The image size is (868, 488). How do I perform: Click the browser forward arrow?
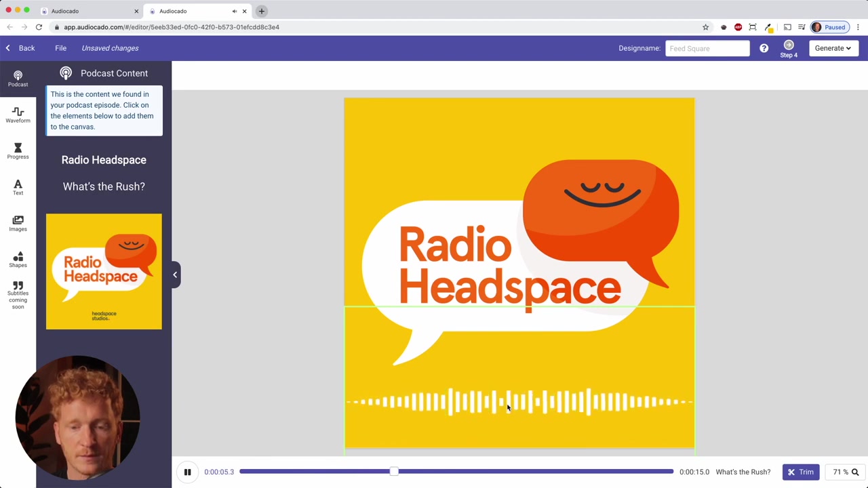coord(24,27)
